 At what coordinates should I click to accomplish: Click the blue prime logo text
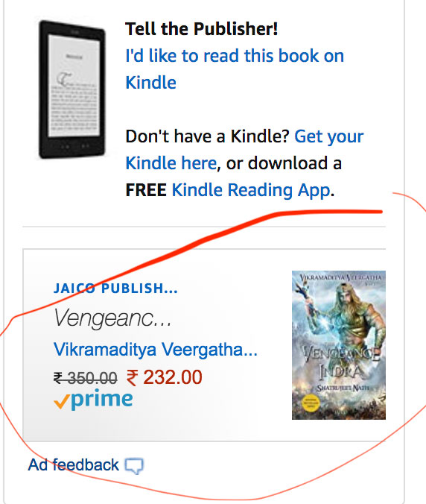point(101,400)
